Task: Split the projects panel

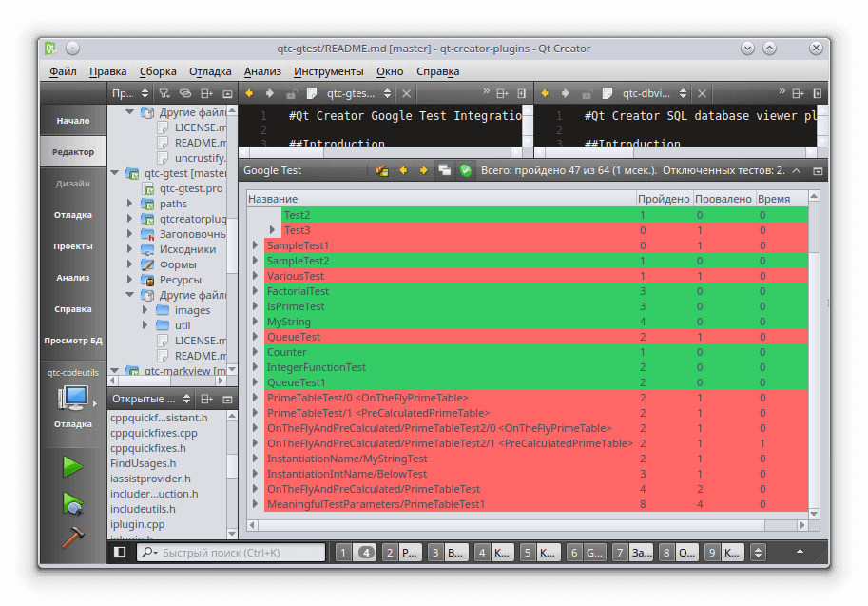Action: [206, 93]
